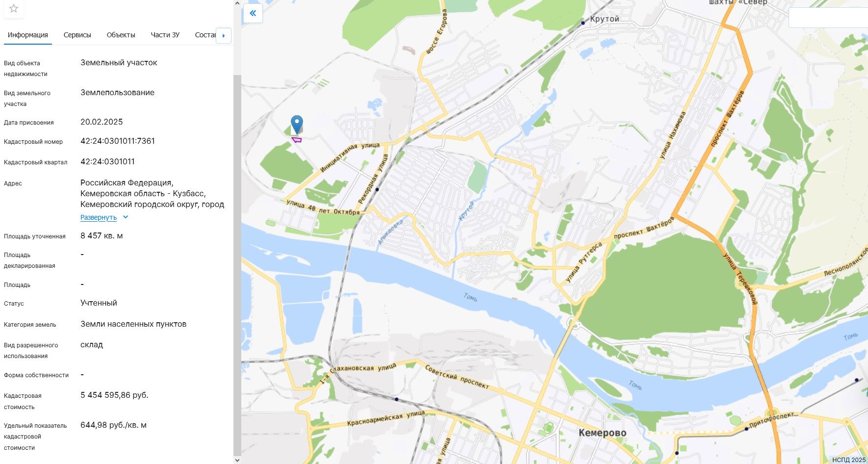Select the partially hidden Состав tab
This screenshot has width=868, height=464.
(x=205, y=35)
